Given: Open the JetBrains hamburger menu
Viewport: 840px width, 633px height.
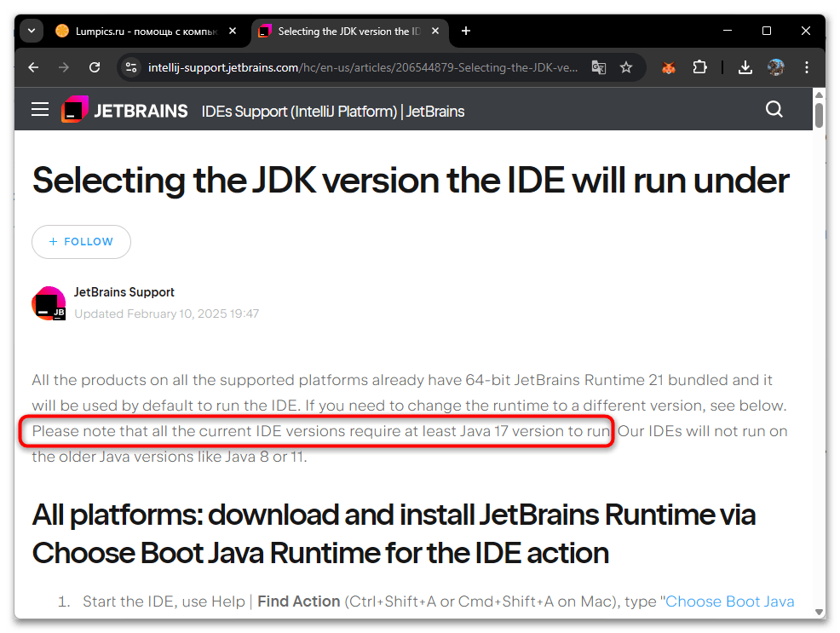Looking at the screenshot, I should tap(40, 110).
